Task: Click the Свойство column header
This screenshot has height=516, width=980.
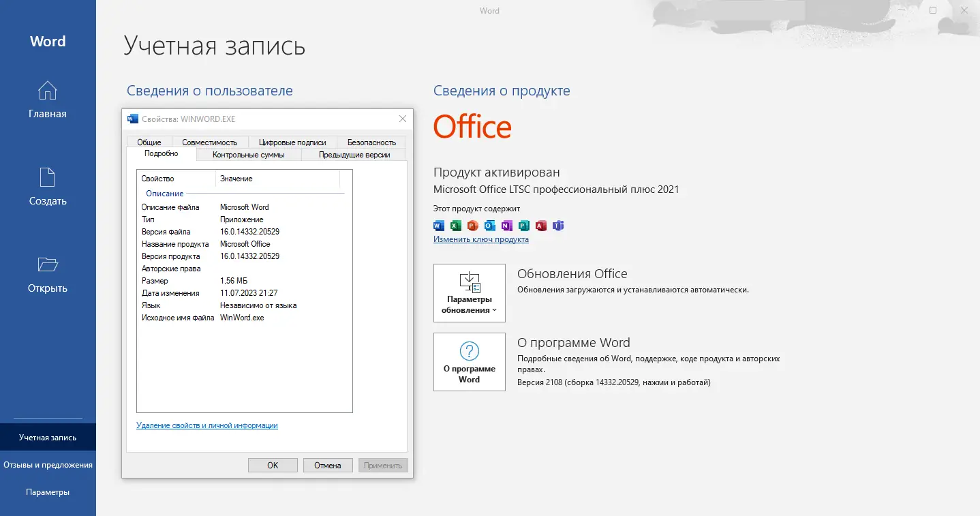Action: click(x=177, y=179)
